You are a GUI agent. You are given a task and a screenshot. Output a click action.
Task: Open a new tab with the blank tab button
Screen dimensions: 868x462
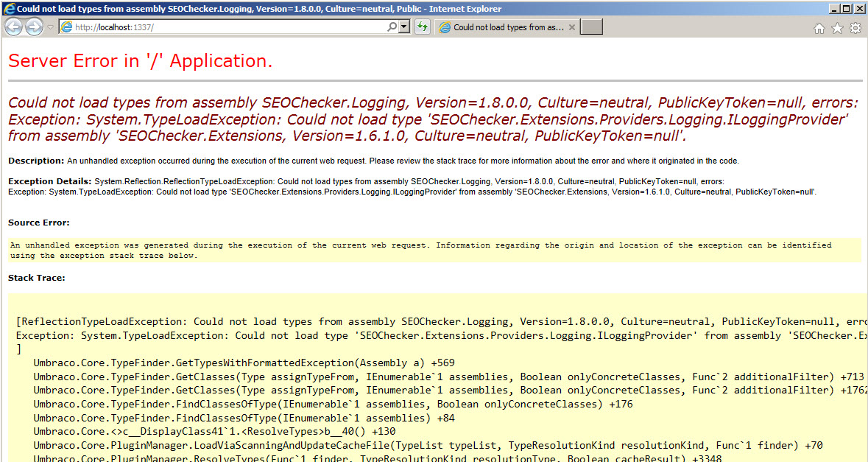pyautogui.click(x=591, y=27)
